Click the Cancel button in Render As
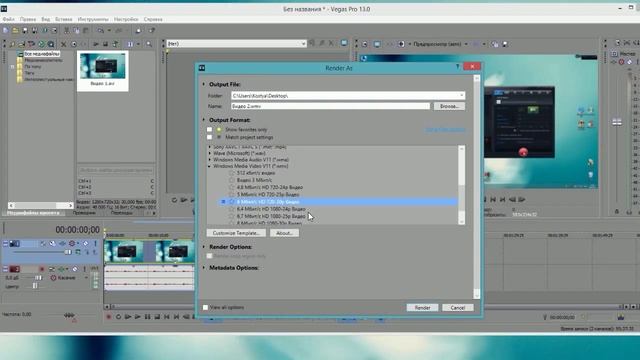 458,308
